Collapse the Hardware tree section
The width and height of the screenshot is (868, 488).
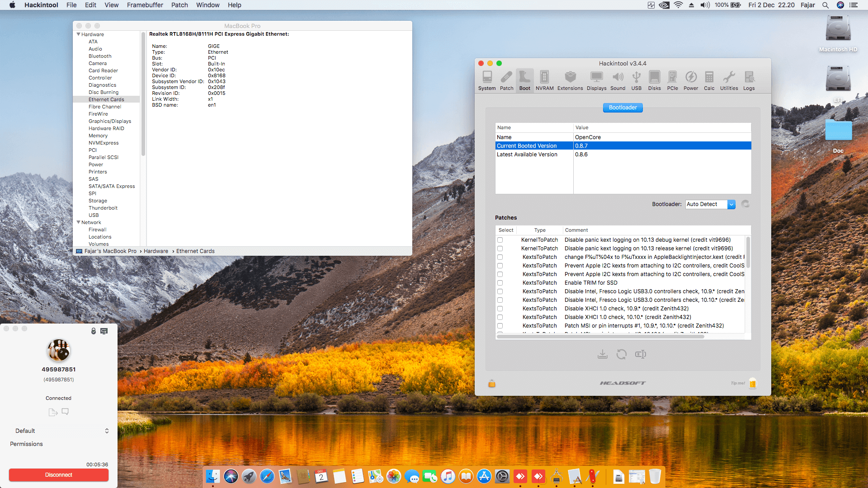click(79, 34)
